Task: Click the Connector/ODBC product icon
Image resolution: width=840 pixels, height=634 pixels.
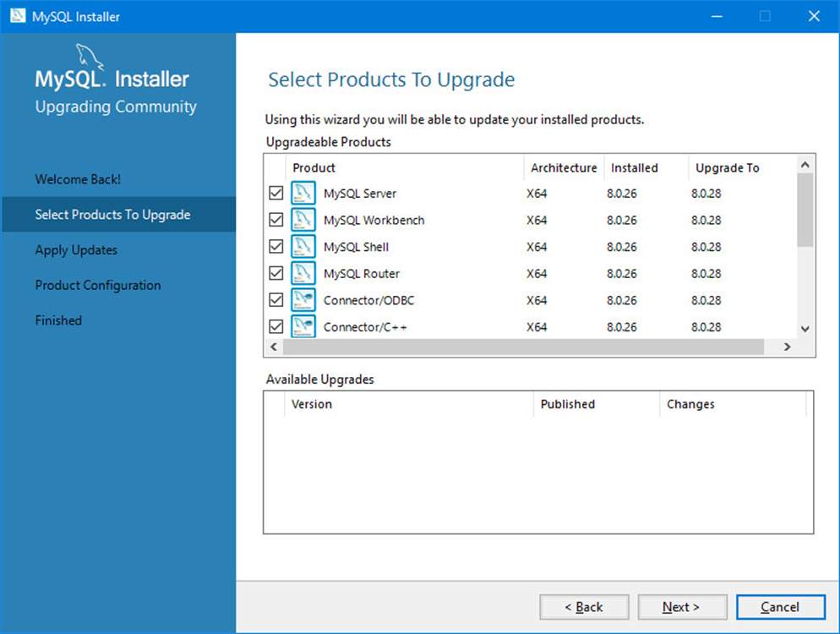Action: click(x=303, y=300)
